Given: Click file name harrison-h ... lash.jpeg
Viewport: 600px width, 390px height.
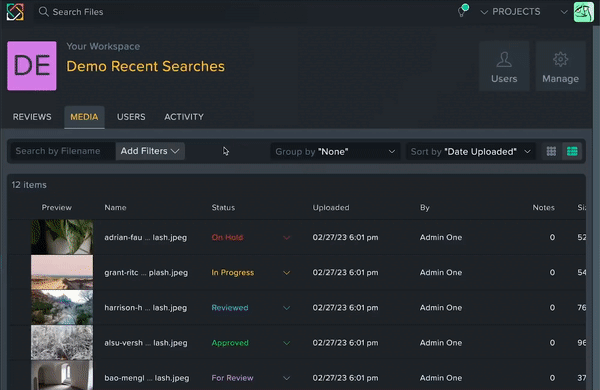Looking at the screenshot, I should 146,308.
